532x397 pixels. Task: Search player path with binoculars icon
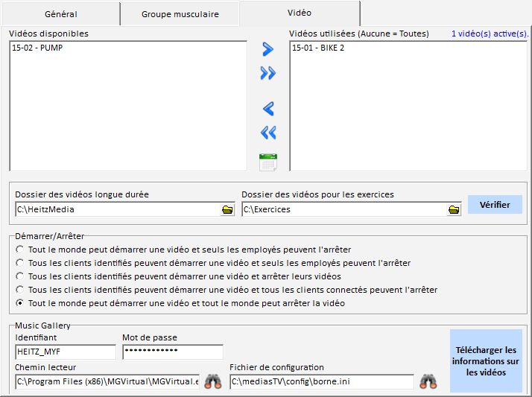tap(213, 381)
